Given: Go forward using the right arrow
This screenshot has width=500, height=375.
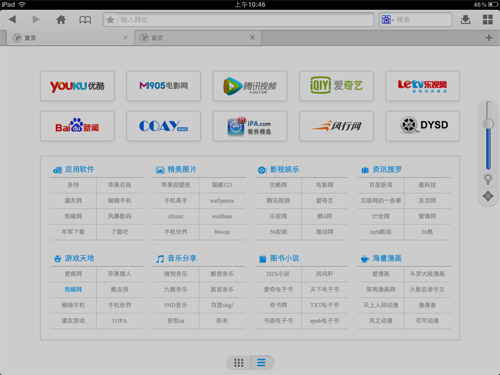Looking at the screenshot, I should pos(36,19).
